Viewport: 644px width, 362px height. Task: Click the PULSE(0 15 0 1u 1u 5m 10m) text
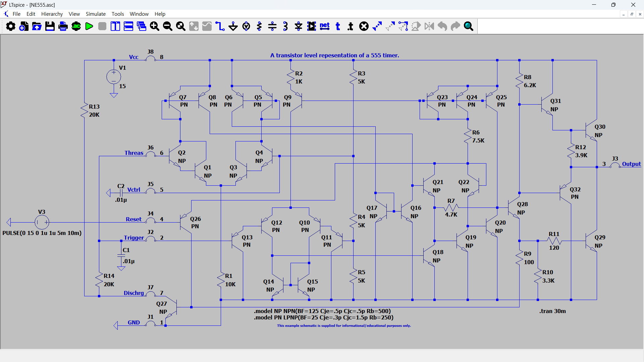click(x=42, y=233)
